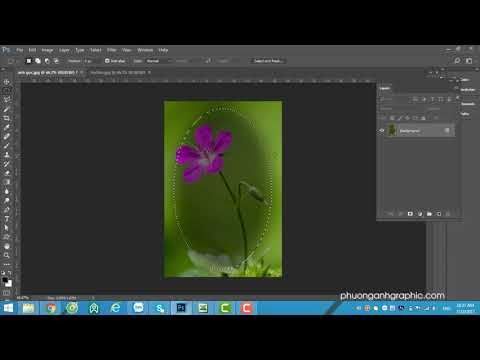Click the Layers panel tab
This screenshot has width=480, height=360.
pyautogui.click(x=385, y=88)
